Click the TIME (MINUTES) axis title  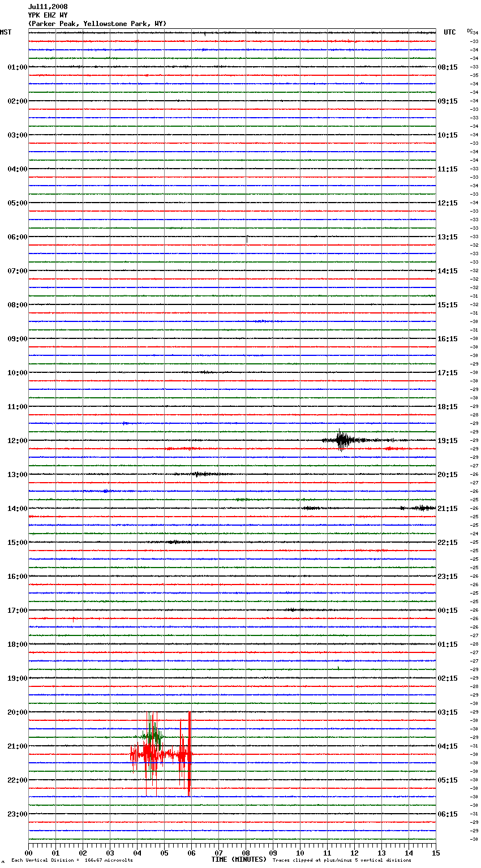tap(239, 860)
